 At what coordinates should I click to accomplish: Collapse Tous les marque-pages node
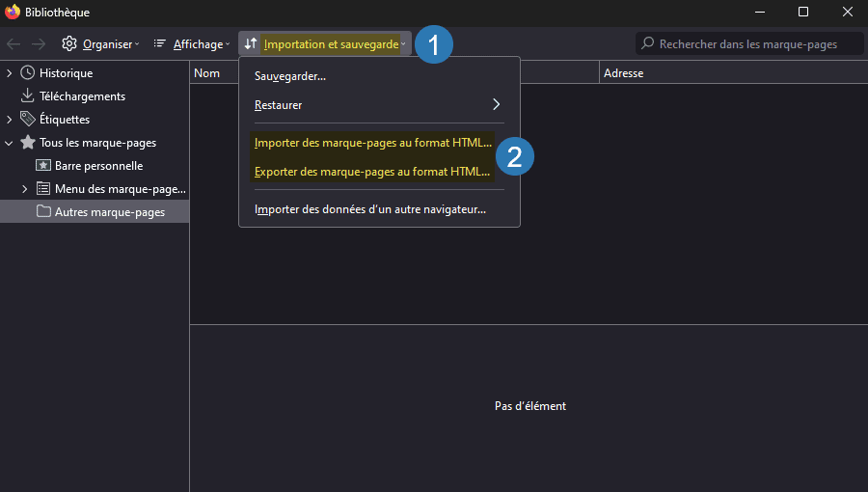[9, 143]
